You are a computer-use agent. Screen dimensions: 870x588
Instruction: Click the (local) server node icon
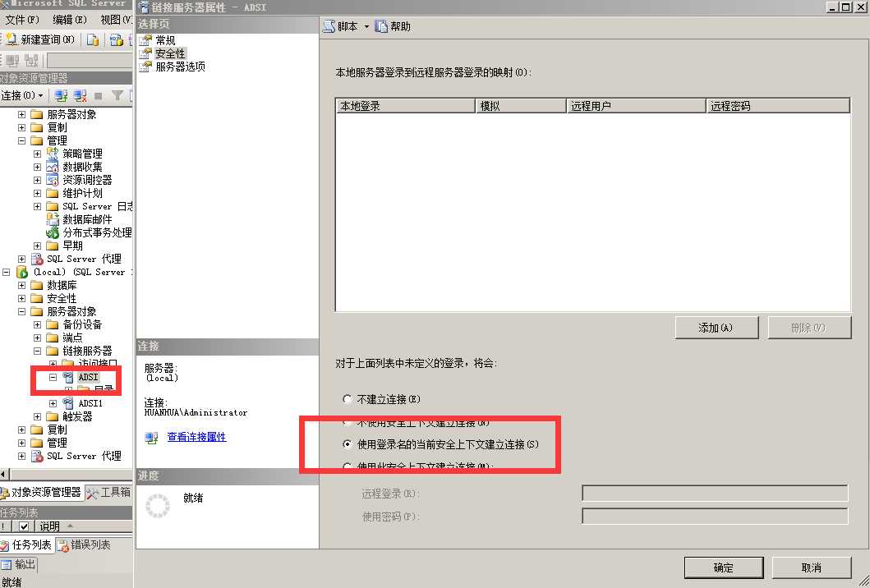[x=22, y=273]
